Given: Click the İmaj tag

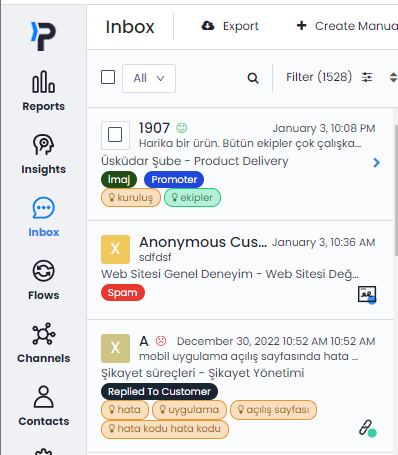Looking at the screenshot, I should click(119, 179).
